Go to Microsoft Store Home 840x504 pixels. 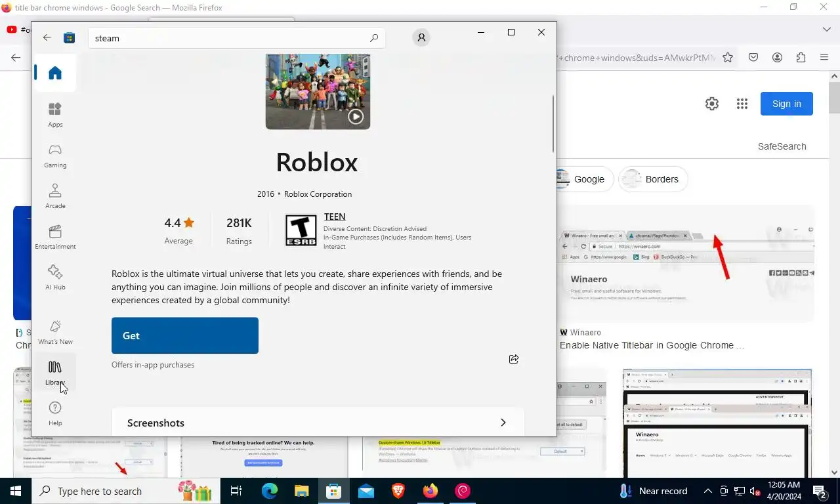(55, 73)
